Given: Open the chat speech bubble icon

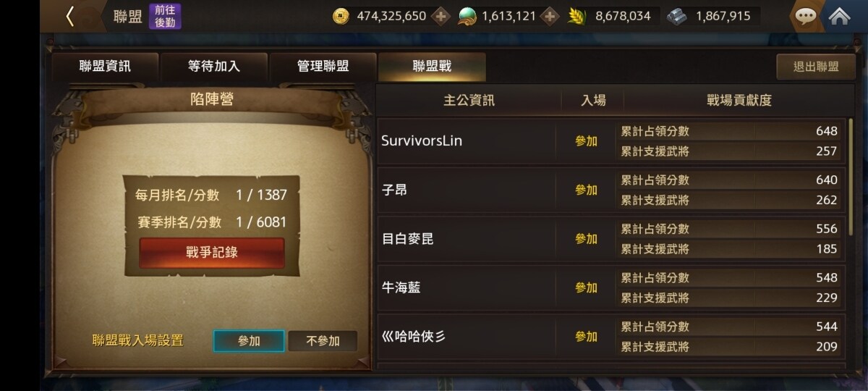Looking at the screenshot, I should [x=805, y=16].
